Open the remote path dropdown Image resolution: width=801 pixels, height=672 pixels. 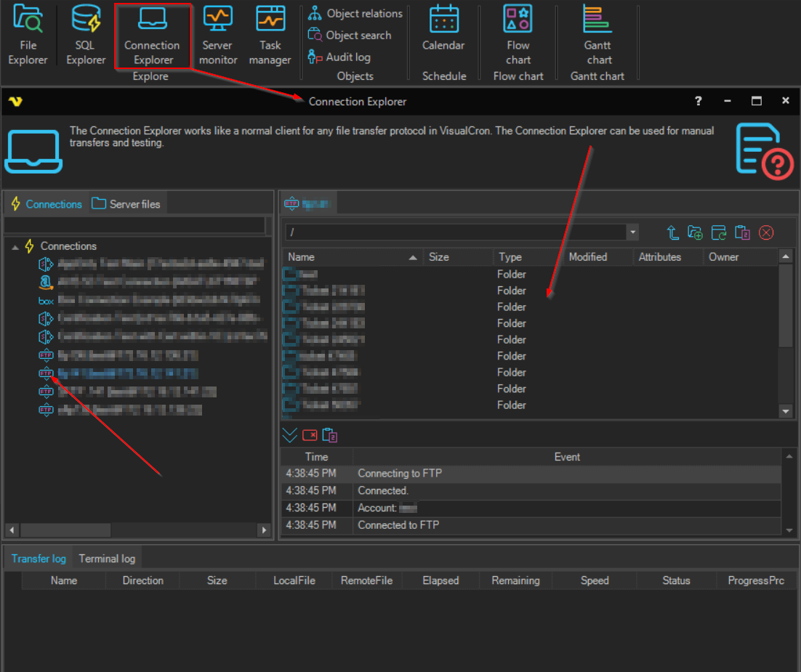[x=632, y=232]
